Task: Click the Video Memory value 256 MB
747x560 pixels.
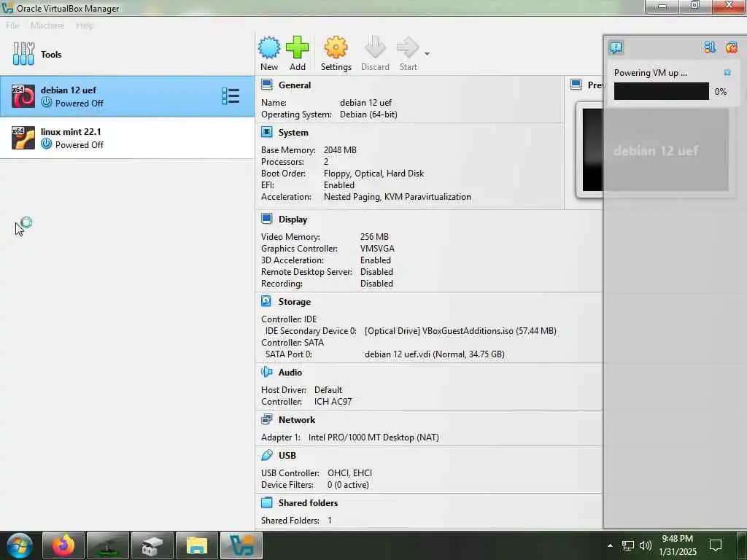Action: [x=374, y=237]
